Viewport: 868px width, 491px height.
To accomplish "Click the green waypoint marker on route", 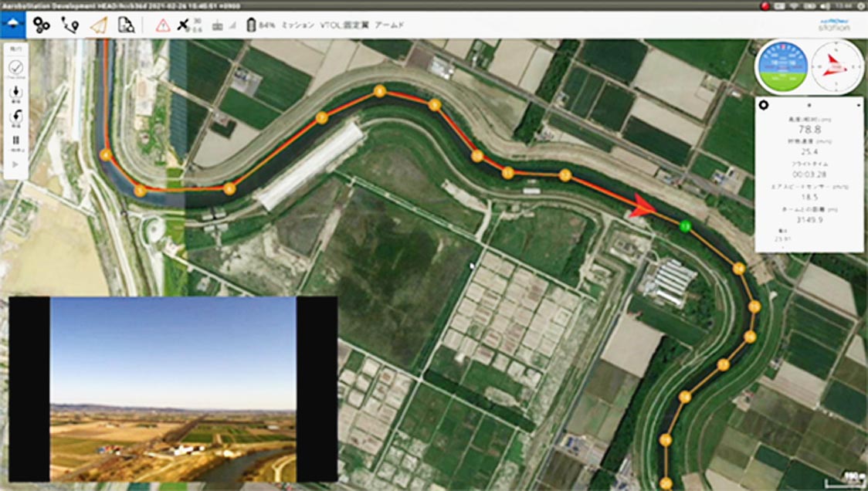I will point(683,225).
